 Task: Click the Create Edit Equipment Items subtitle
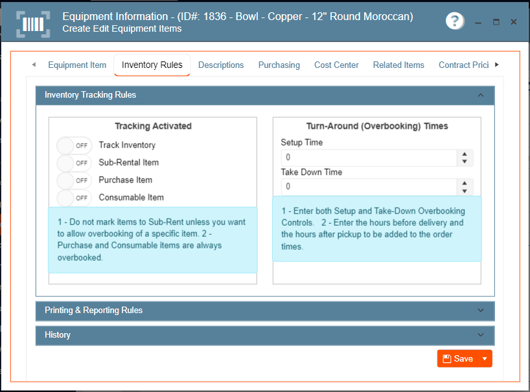[x=122, y=29]
